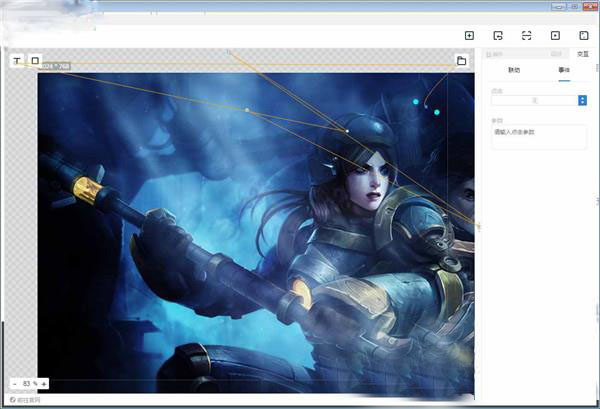
Task: Click the save disk toolbar icon
Action: 584,36
